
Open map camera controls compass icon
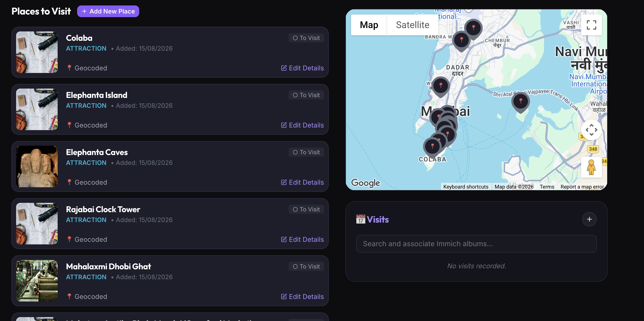click(x=591, y=130)
